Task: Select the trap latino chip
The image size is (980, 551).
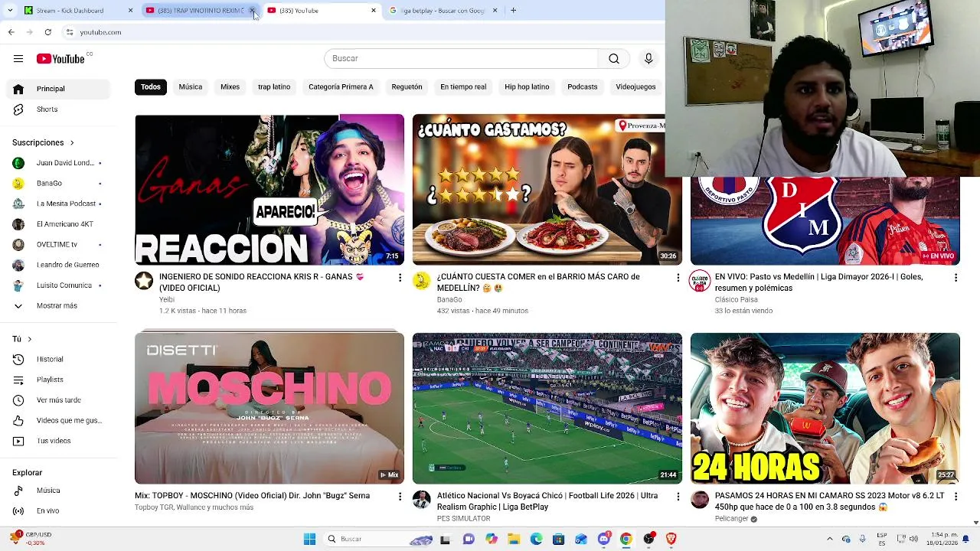Action: pyautogui.click(x=274, y=87)
